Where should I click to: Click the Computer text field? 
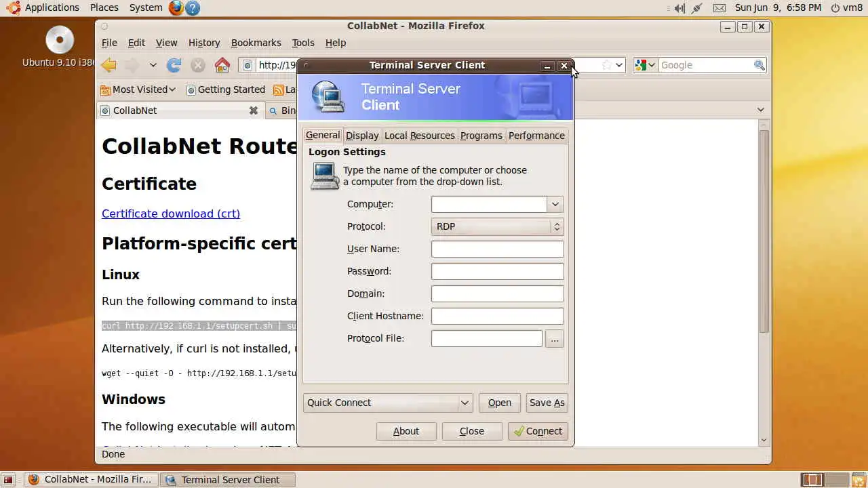(x=489, y=204)
